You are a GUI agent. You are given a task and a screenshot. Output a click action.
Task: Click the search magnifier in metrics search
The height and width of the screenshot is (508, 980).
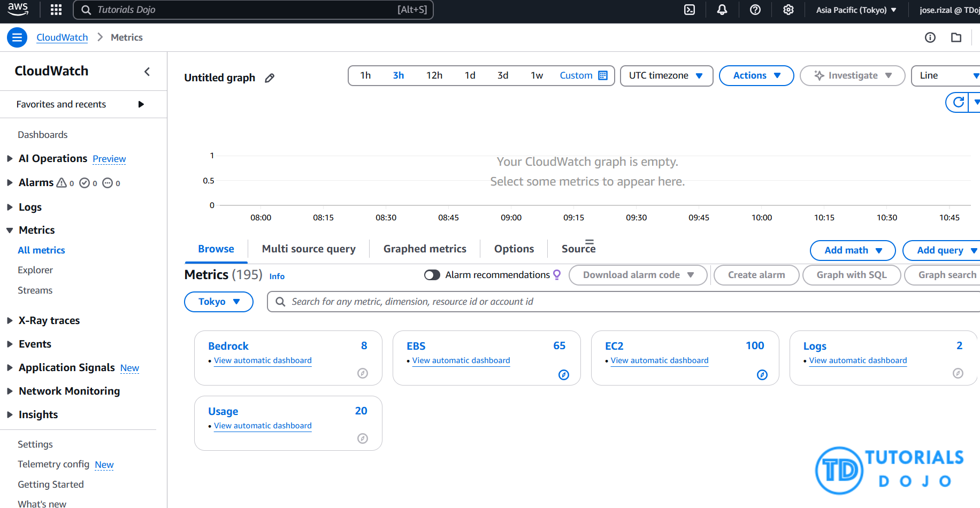point(280,302)
